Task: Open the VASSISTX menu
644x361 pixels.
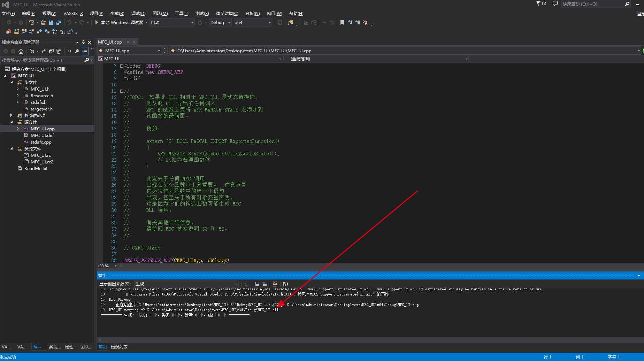Action: [73, 14]
